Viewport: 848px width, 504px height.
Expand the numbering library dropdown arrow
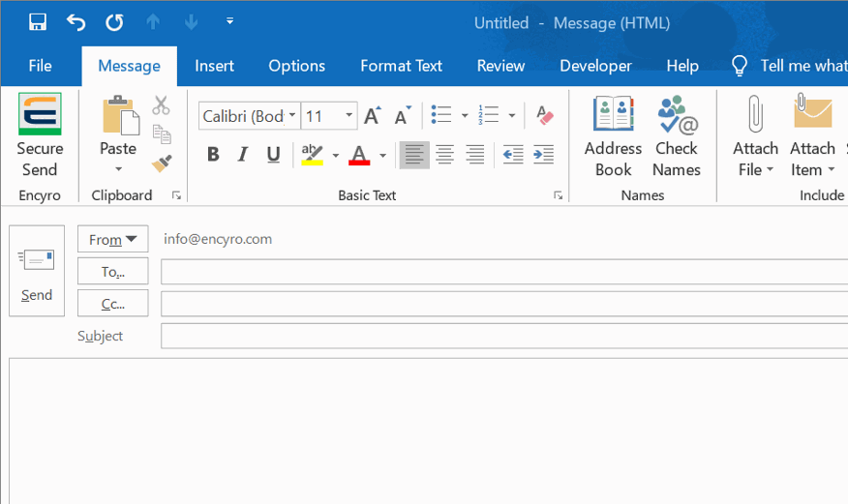pos(512,116)
